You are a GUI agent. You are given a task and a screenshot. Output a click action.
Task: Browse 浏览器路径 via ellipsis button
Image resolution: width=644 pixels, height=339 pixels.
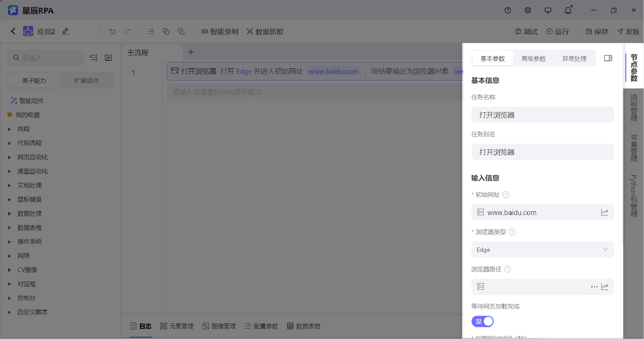[594, 287]
